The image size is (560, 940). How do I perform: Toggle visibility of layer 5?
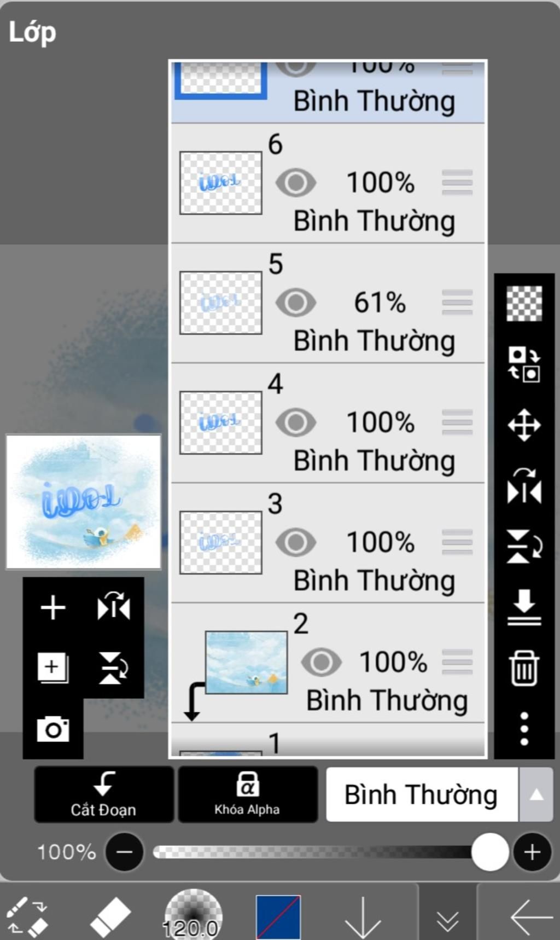pyautogui.click(x=296, y=303)
